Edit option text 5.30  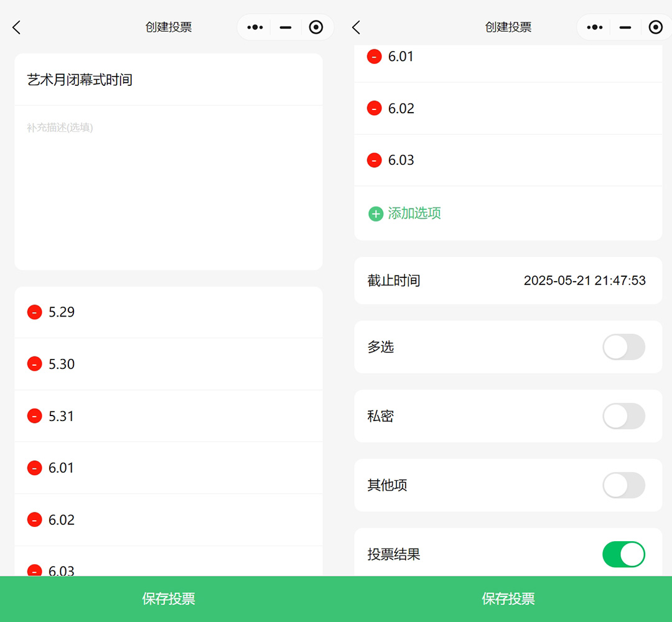(61, 364)
